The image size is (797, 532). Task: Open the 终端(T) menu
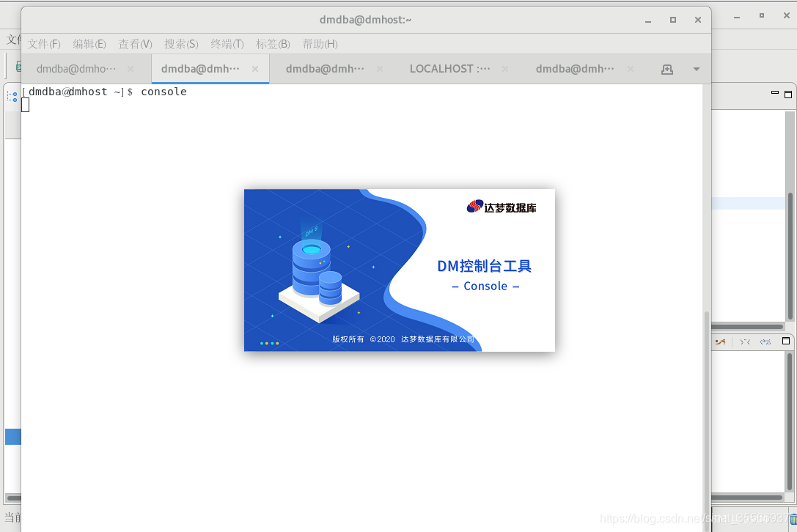227,44
